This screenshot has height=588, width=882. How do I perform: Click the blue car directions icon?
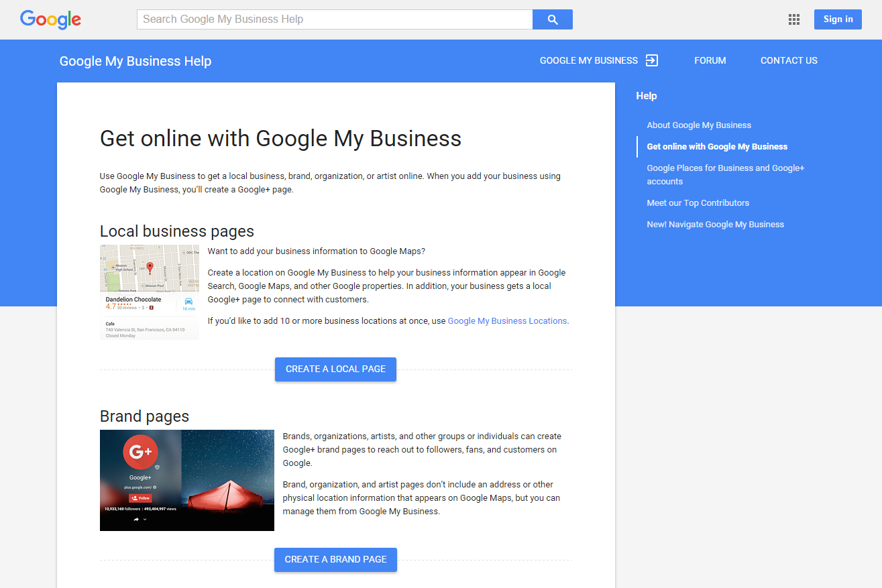(188, 302)
